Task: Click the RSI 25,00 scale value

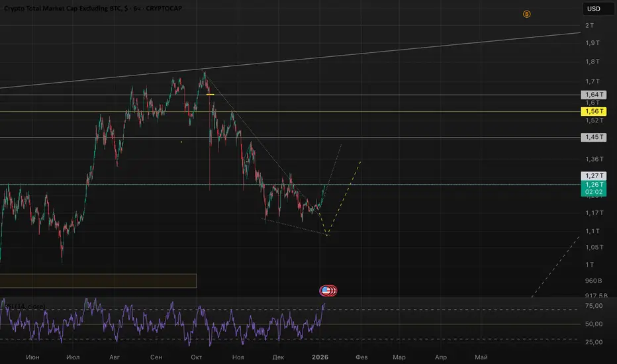Action: [x=594, y=342]
